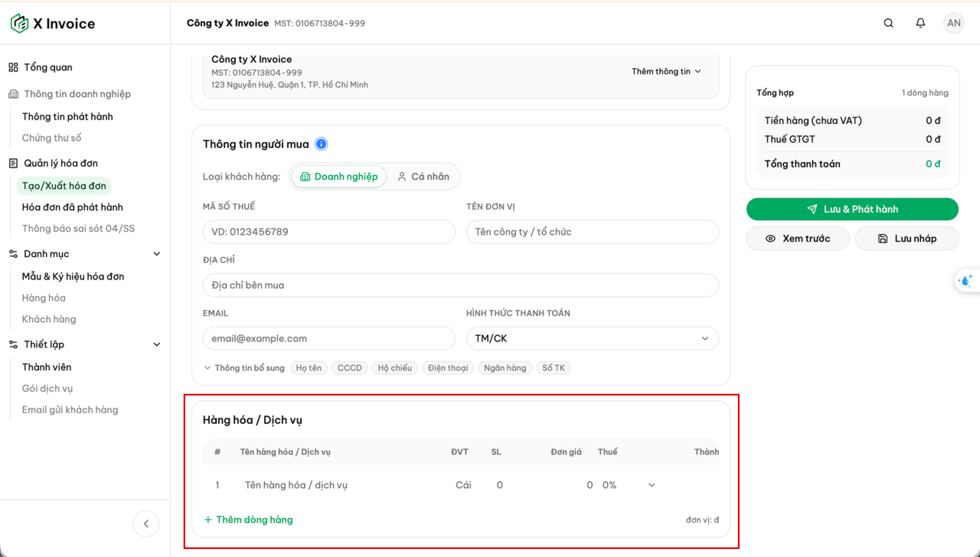Viewport: 980px width, 557px height.
Task: Open the 0% tax rate dropdown
Action: [x=629, y=485]
